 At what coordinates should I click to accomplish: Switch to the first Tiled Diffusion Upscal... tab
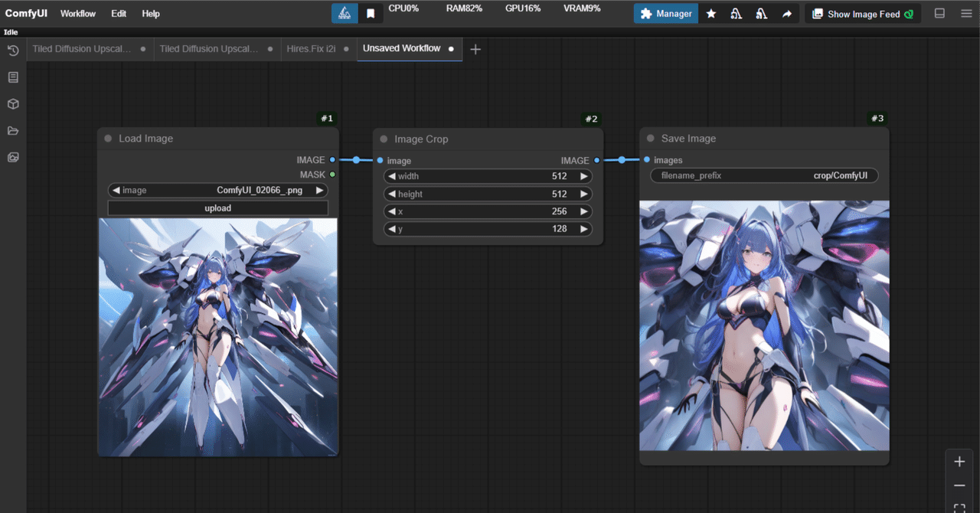click(89, 49)
